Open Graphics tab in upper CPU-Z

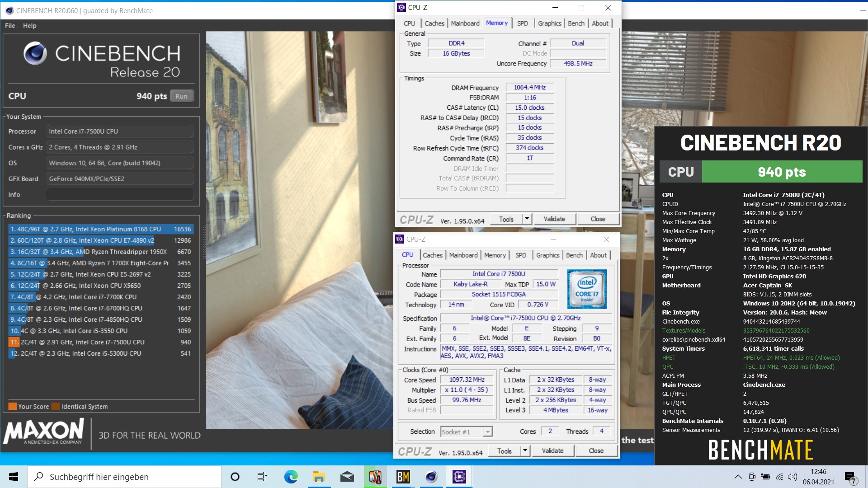pyautogui.click(x=550, y=23)
